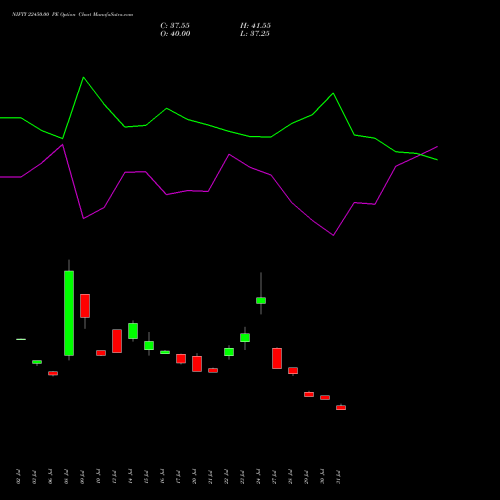Click the 02 Jul date label on the axis

point(18,477)
